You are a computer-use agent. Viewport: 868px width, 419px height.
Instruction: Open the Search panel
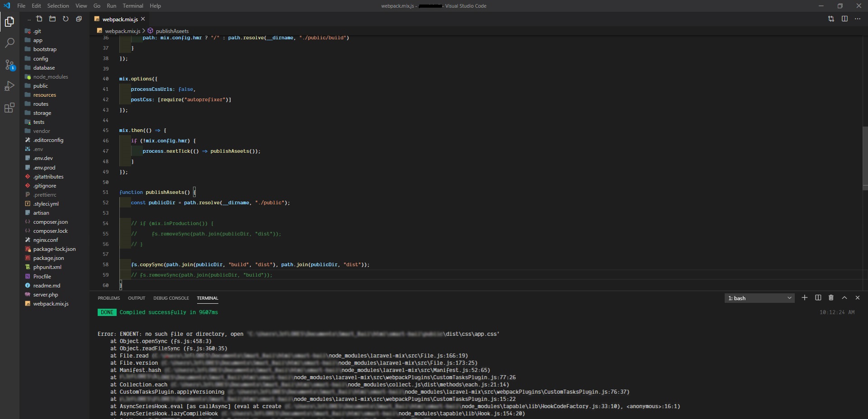tap(9, 43)
